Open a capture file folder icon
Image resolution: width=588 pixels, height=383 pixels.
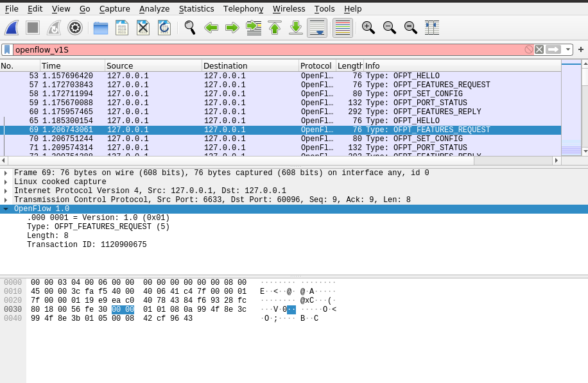101,28
